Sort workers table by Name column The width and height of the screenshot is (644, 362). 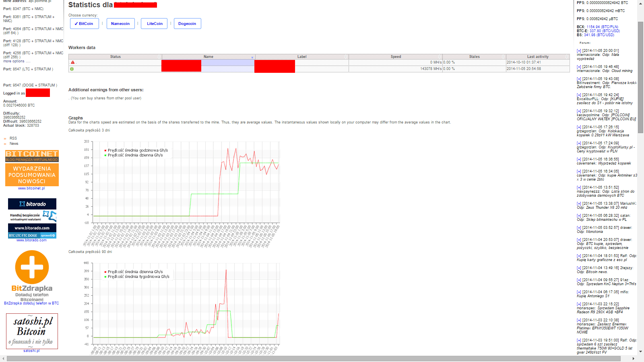coord(208,57)
